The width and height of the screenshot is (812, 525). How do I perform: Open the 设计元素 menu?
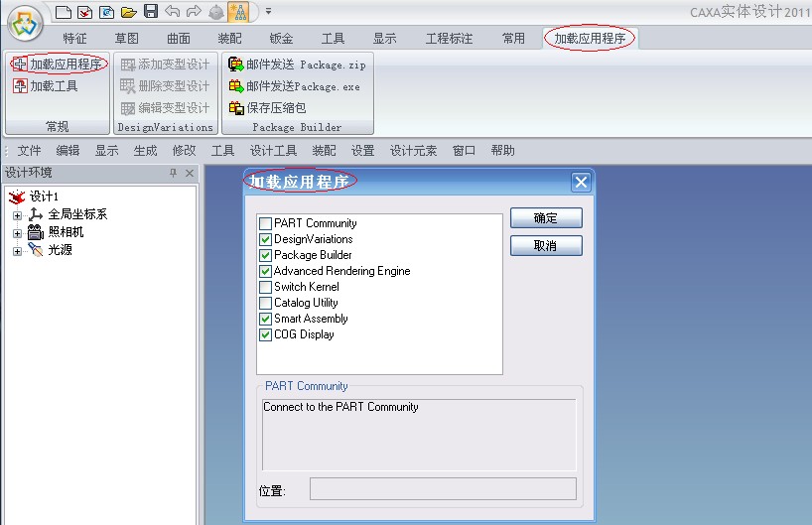[x=413, y=151]
